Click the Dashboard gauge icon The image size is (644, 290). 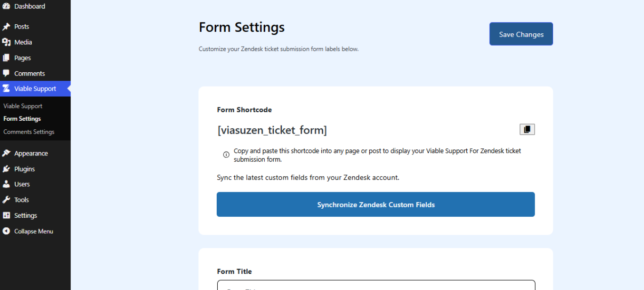tap(6, 6)
